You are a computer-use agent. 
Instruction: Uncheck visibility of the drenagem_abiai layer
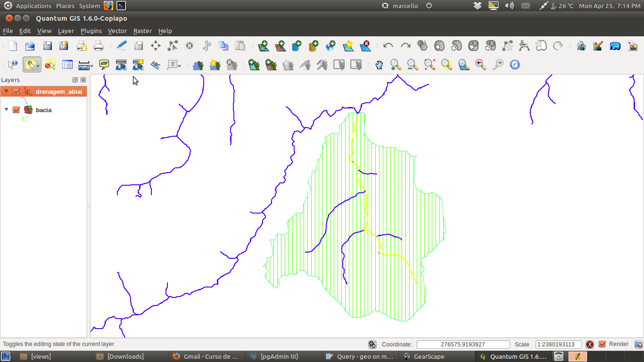tap(17, 91)
